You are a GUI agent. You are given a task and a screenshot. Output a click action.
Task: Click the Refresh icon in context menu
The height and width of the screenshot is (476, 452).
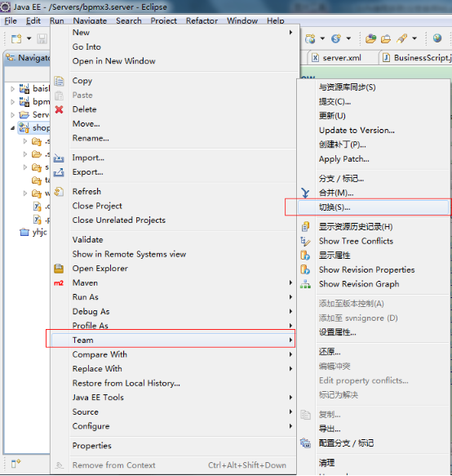(59, 192)
